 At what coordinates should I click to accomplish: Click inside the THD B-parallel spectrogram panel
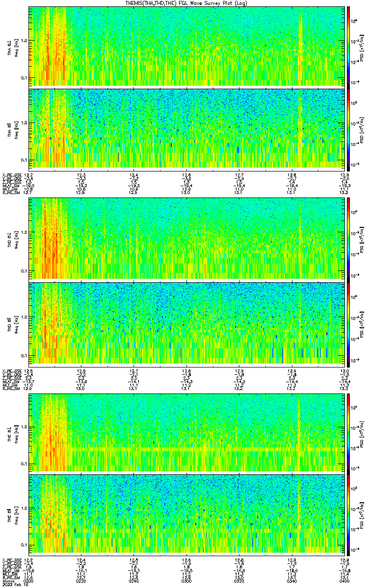(x=186, y=323)
